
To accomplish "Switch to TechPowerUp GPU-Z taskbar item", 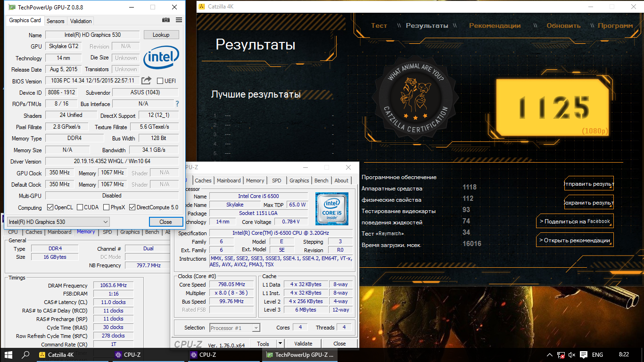I will click(300, 355).
